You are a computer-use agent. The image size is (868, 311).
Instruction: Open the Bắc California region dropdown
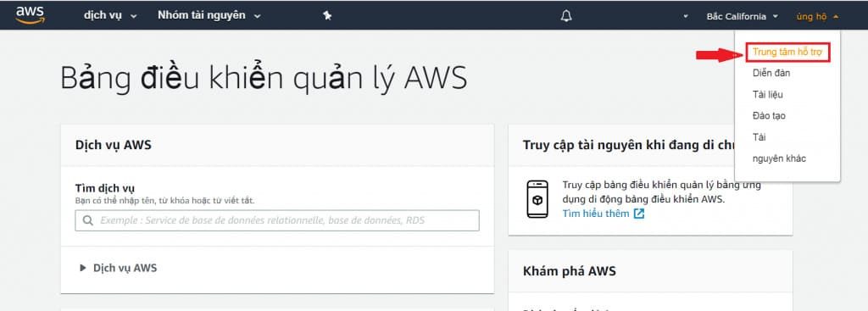click(x=742, y=17)
